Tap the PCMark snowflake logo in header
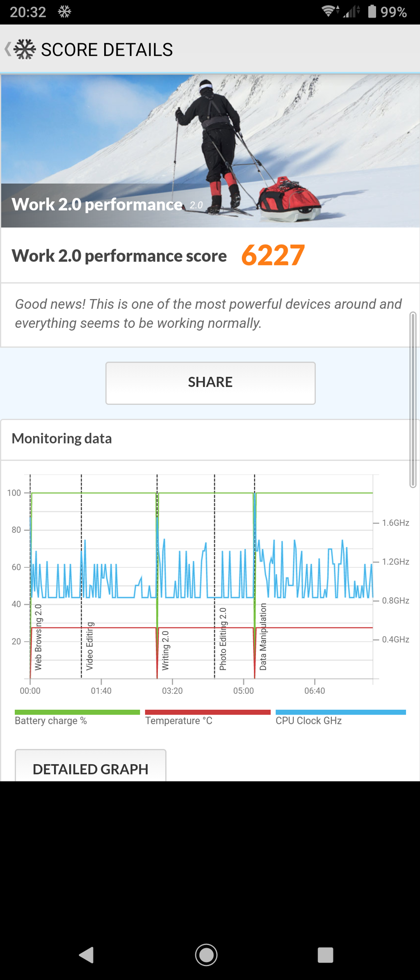This screenshot has width=420, height=980. click(25, 49)
